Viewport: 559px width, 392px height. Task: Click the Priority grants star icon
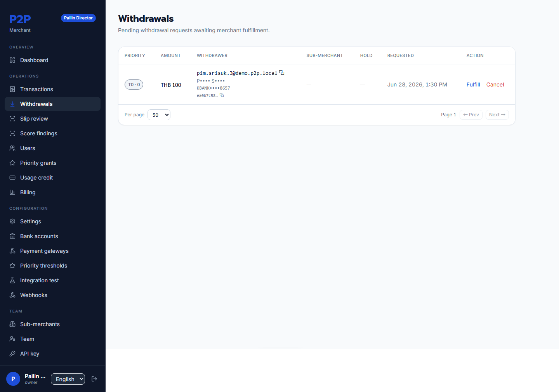pyautogui.click(x=12, y=163)
